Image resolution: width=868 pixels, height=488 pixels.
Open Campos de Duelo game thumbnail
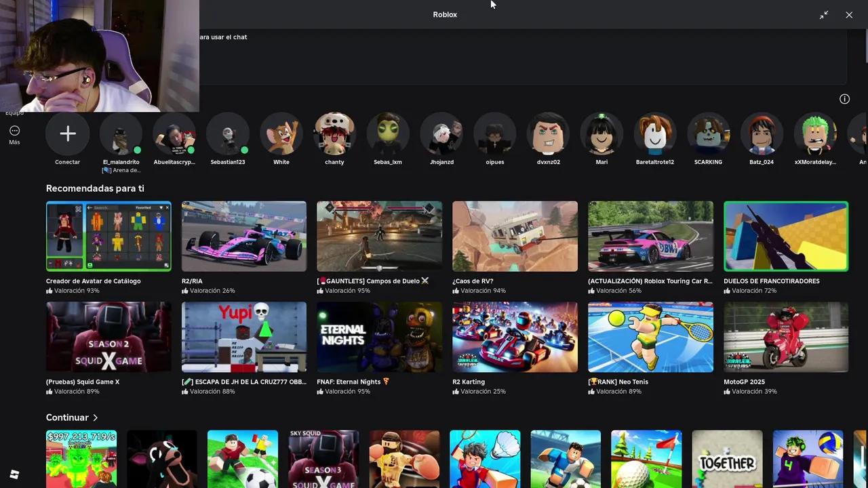[380, 236]
